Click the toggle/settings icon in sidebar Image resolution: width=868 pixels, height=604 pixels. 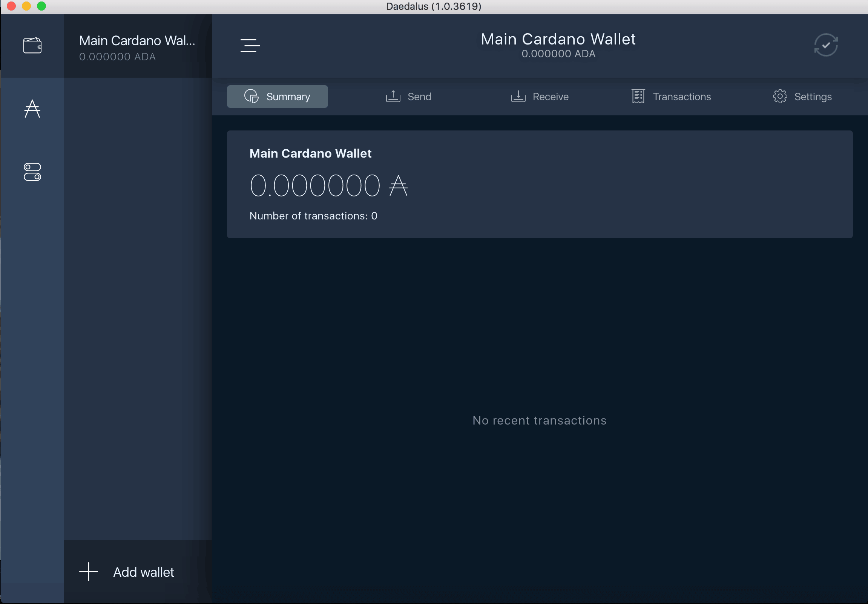32,172
